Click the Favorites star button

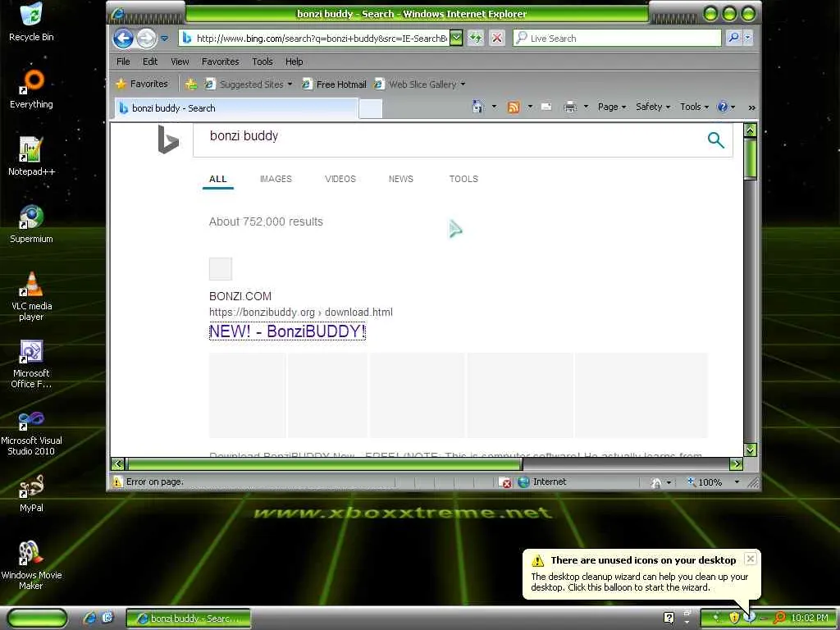142,84
